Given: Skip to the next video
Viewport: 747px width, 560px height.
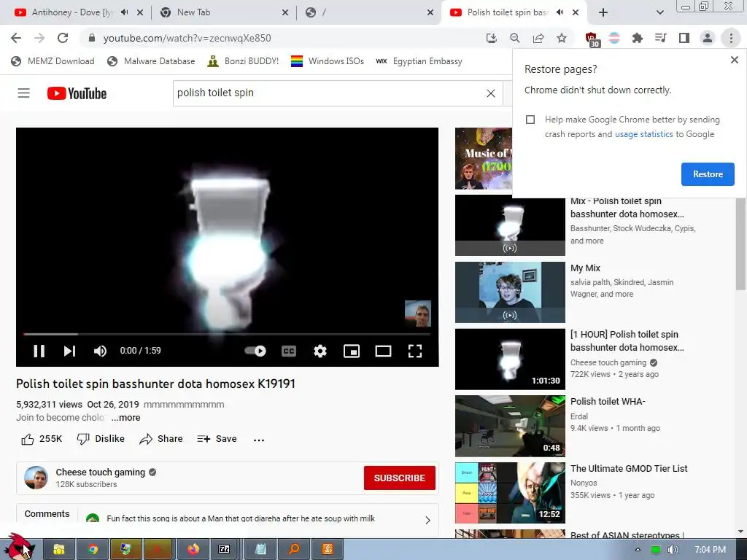Looking at the screenshot, I should 69,351.
